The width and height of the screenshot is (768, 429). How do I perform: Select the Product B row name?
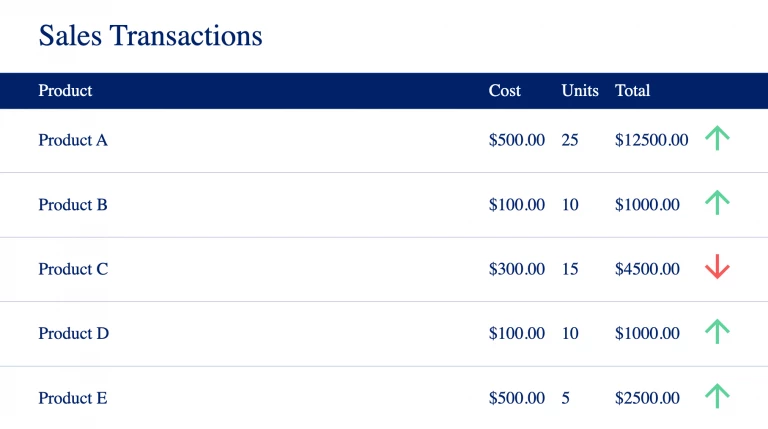point(73,205)
